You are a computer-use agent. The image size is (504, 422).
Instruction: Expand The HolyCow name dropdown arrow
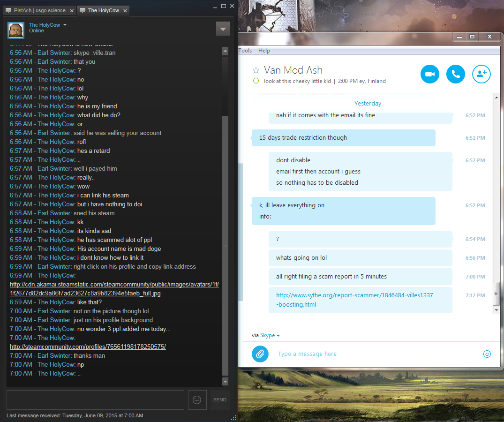pos(65,25)
